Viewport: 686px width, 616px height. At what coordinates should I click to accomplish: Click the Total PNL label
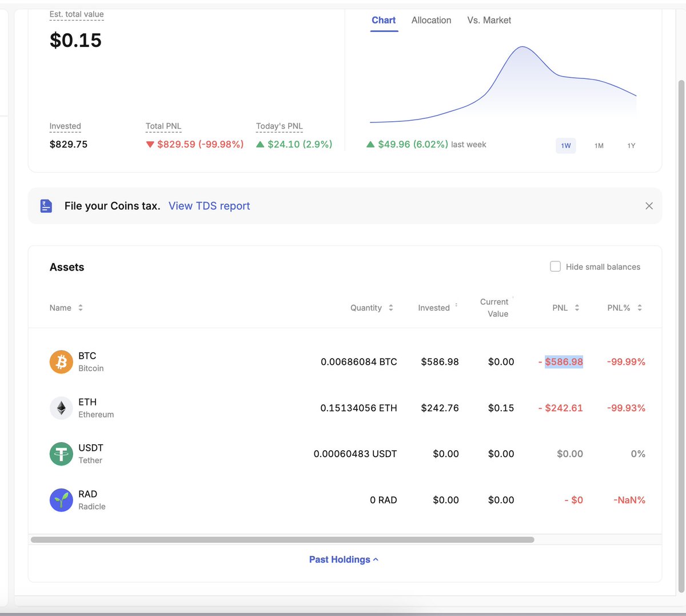163,126
